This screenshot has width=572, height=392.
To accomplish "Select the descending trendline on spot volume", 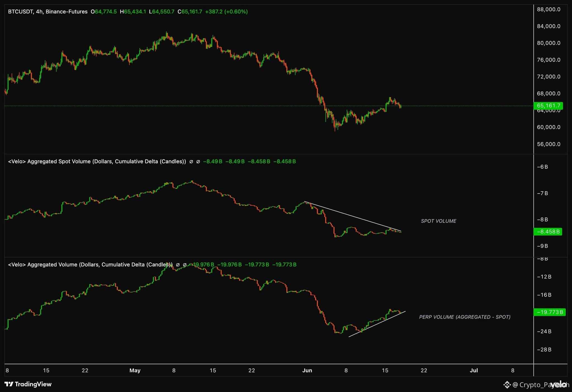I will 352,216.
